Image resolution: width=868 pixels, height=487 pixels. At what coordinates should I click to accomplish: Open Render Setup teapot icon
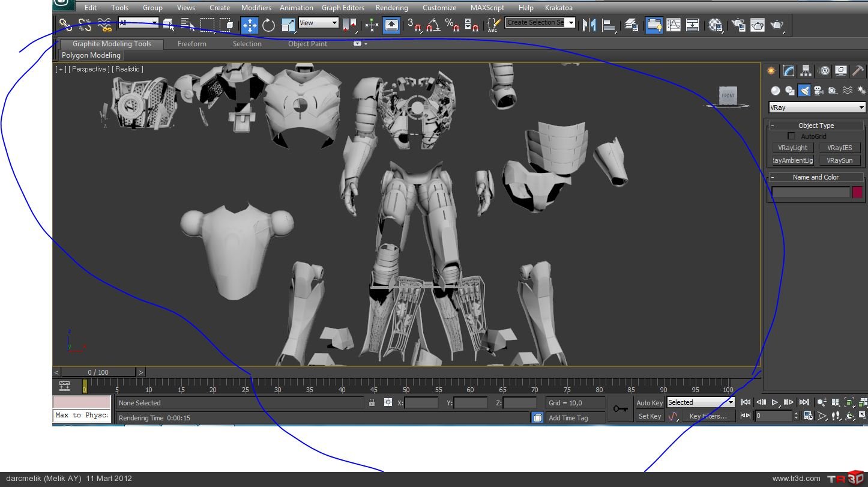[x=738, y=25]
